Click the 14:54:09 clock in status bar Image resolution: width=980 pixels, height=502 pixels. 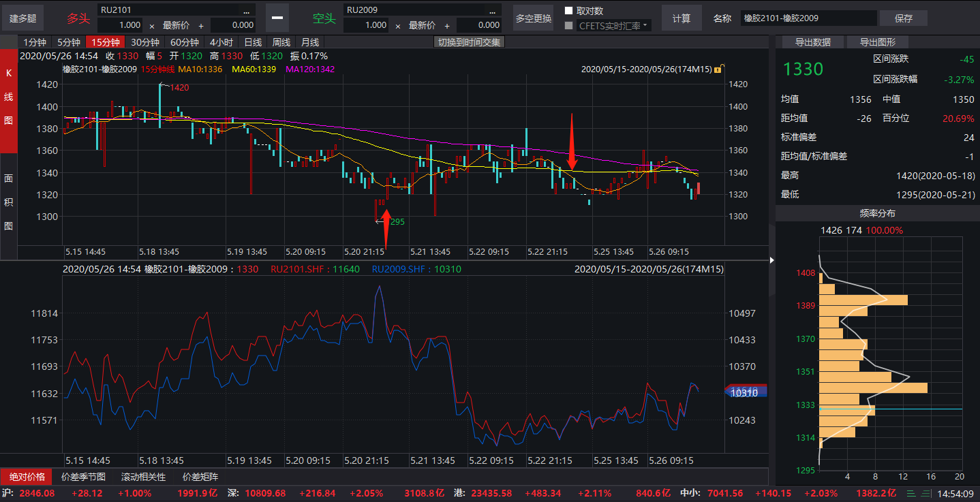tap(956, 493)
